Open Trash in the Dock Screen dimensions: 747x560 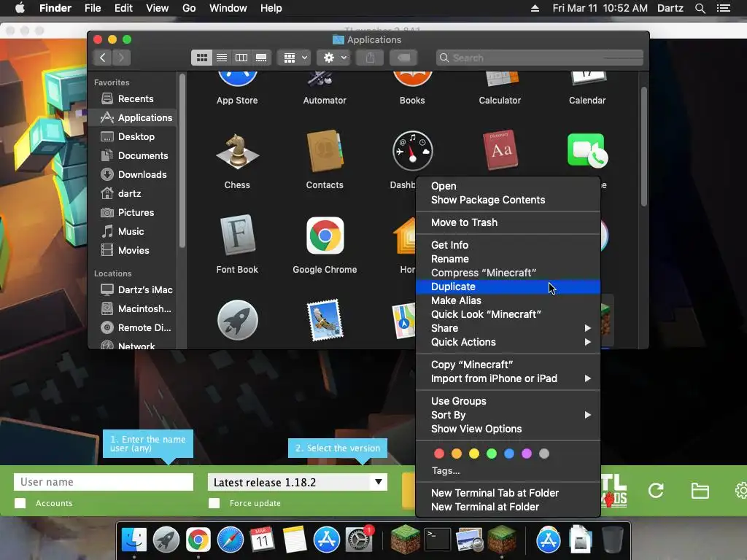(x=613, y=540)
